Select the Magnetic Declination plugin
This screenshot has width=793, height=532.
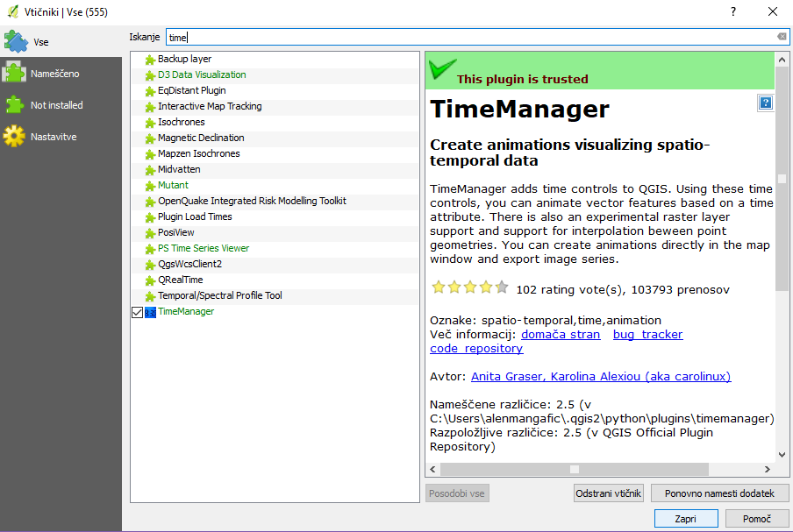[x=275, y=138]
